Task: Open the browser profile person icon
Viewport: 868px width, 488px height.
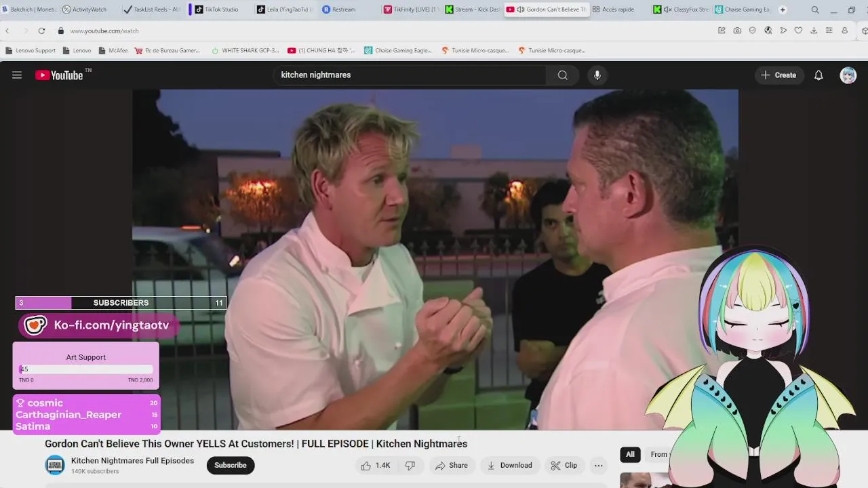Action: (x=844, y=30)
